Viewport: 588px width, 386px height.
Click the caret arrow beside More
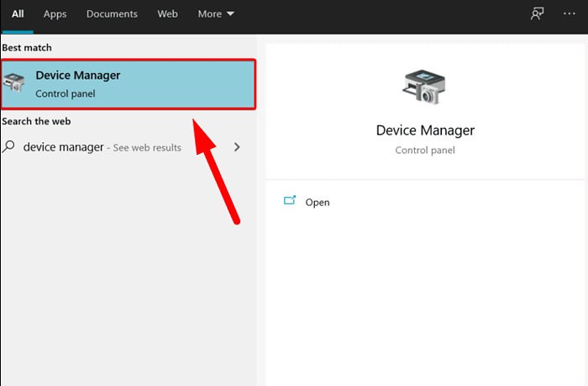pyautogui.click(x=230, y=14)
